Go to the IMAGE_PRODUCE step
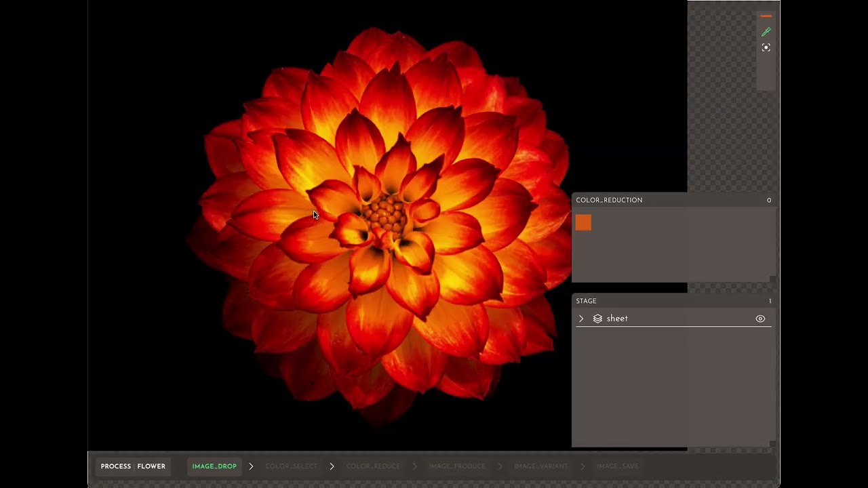The width and height of the screenshot is (868, 488). tap(457, 466)
